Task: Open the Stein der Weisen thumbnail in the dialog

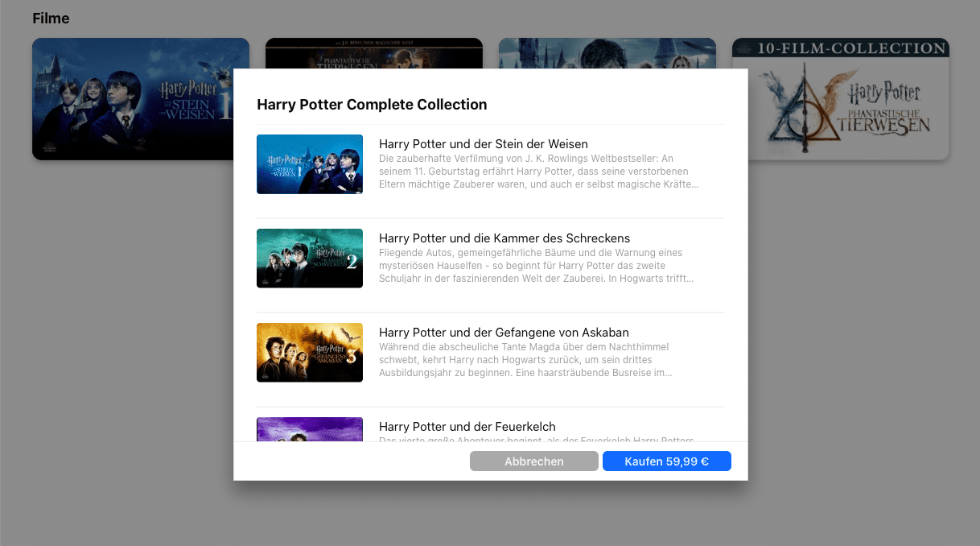Action: pyautogui.click(x=310, y=164)
